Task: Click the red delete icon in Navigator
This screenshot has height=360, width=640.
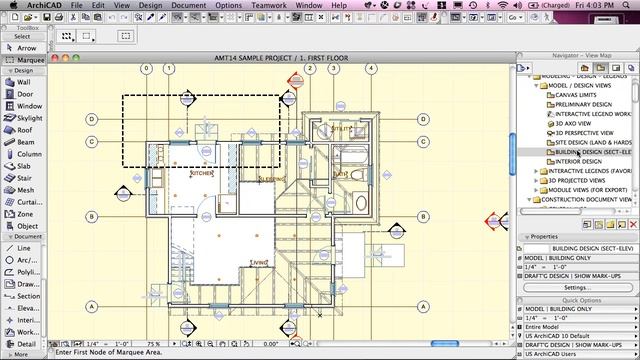Action: (x=633, y=224)
